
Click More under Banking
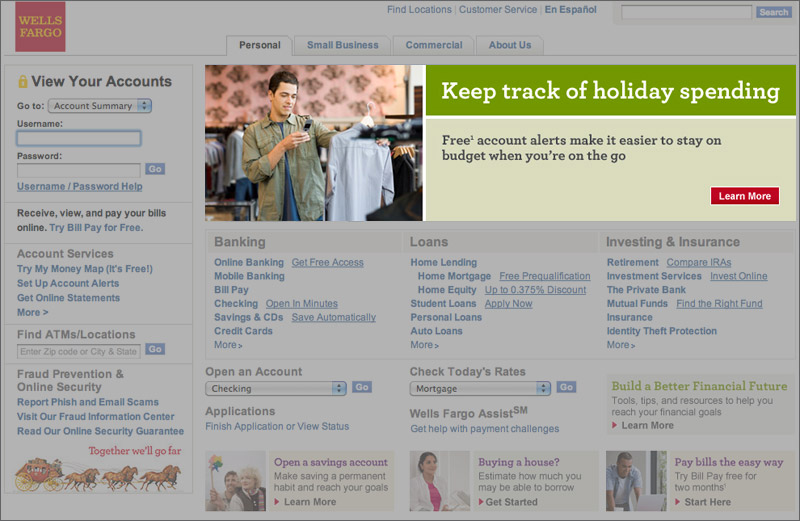[228, 345]
